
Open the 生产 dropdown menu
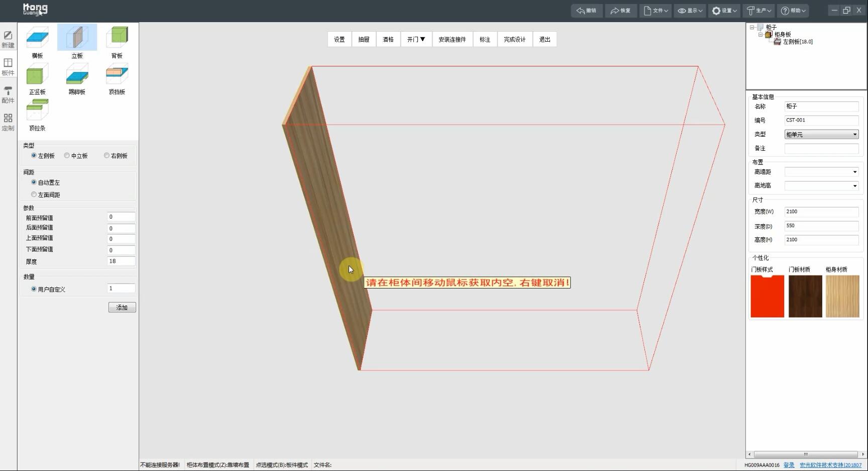coord(758,11)
